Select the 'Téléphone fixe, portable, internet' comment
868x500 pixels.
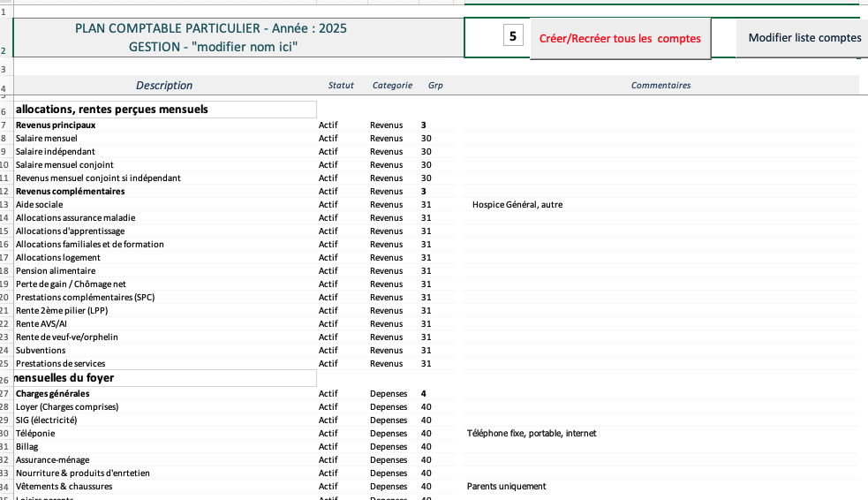531,434
